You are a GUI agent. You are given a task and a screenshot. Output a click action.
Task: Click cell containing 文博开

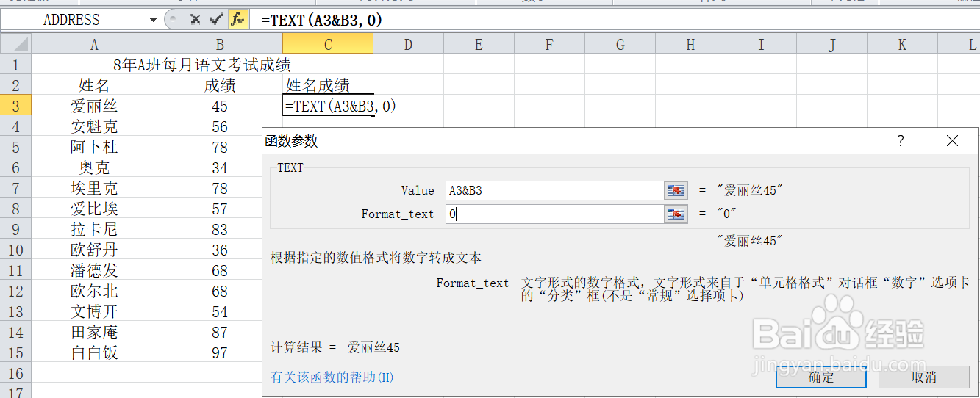coord(94,311)
